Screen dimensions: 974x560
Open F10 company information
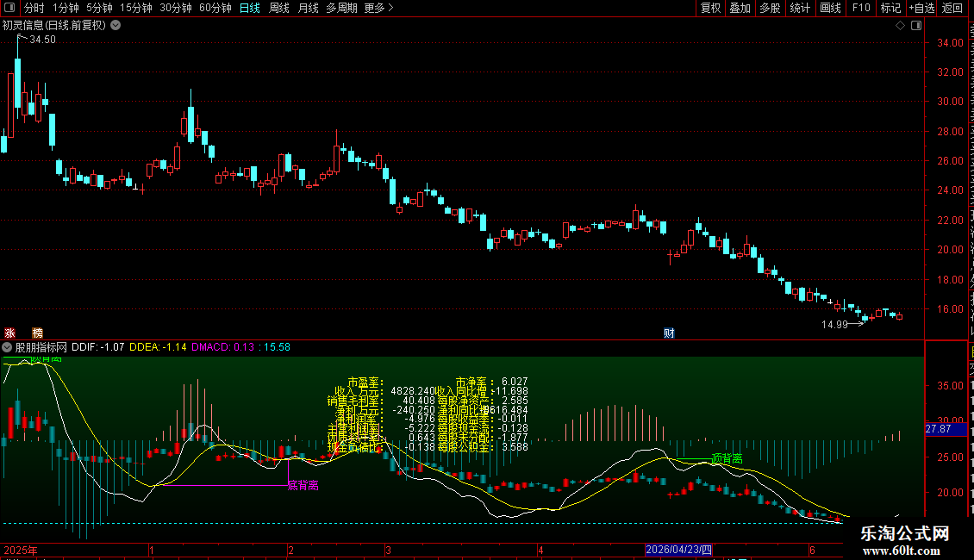point(861,8)
